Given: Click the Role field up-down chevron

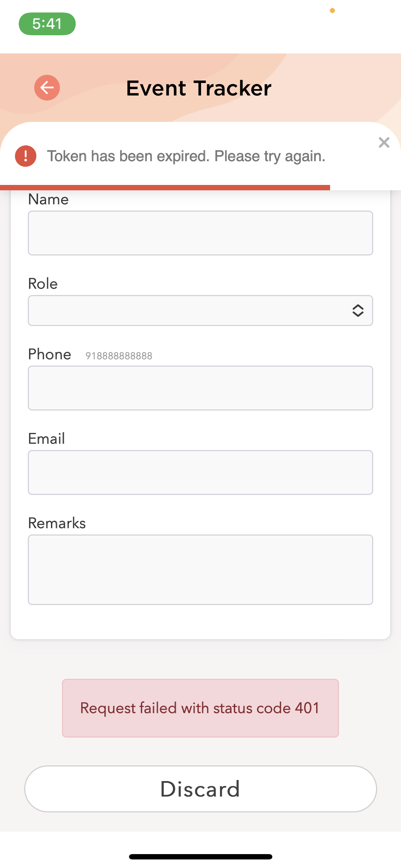Looking at the screenshot, I should [358, 311].
